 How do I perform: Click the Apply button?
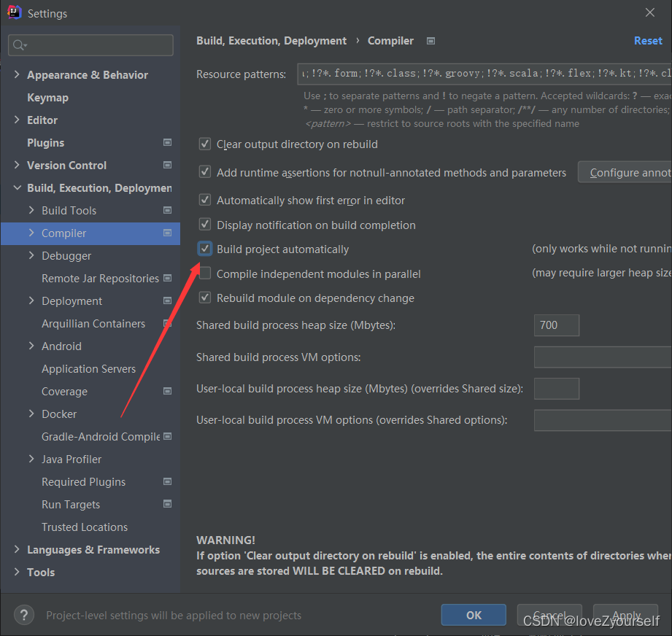coord(626,615)
